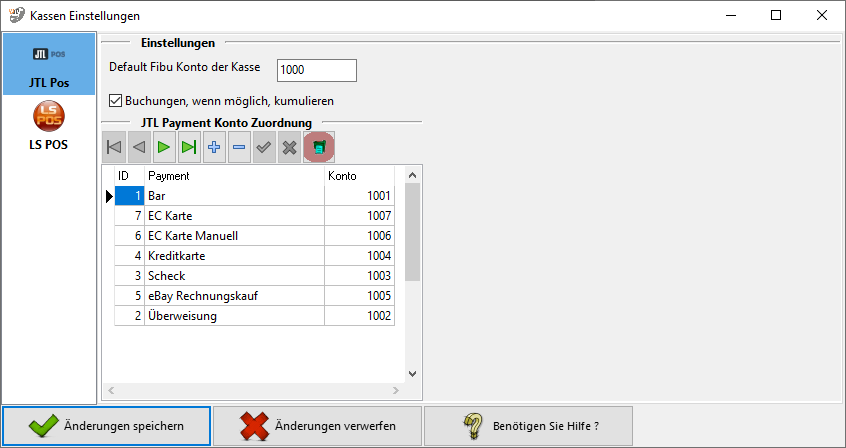
Task: Click Default Fibu Konto input field
Action: (316, 70)
